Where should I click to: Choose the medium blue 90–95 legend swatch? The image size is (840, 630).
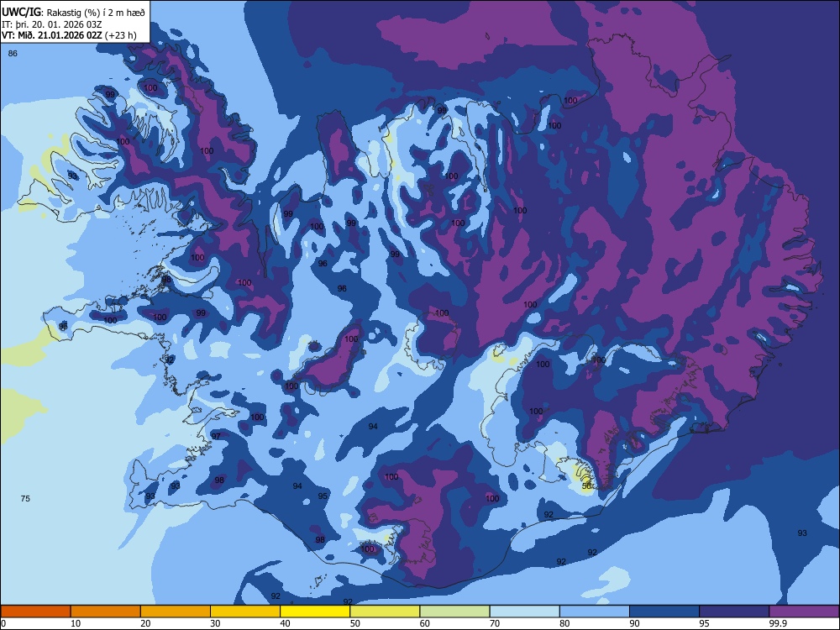click(664, 612)
